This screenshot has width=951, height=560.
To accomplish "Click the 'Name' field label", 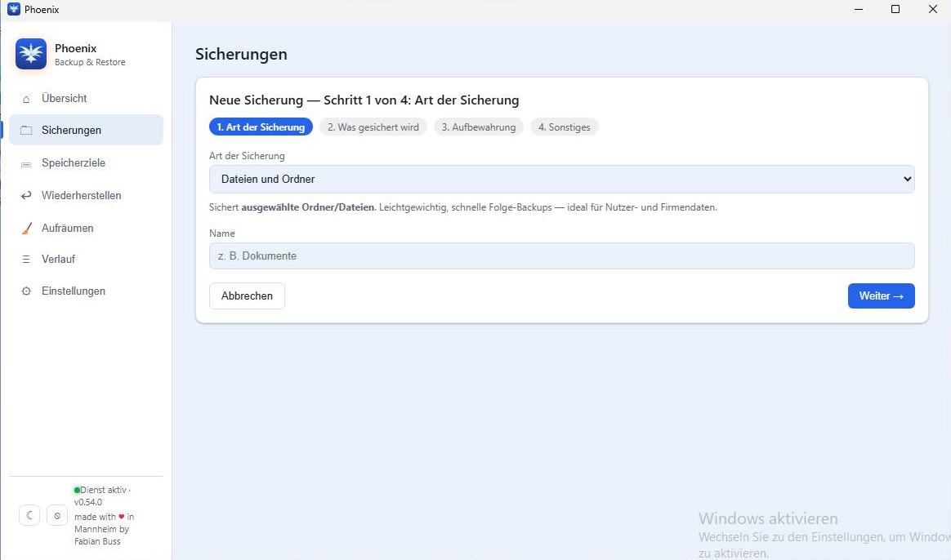I will click(222, 233).
